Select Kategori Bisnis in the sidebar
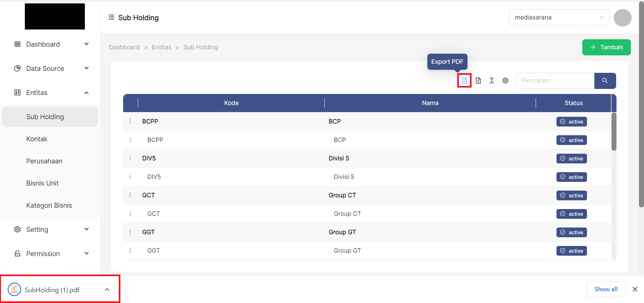This screenshot has height=303, width=644. (49, 205)
